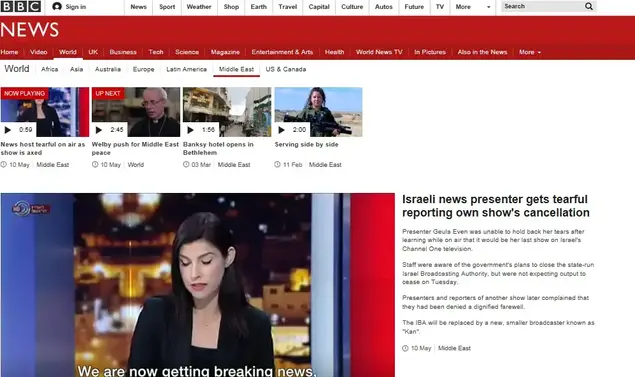Click Middle East tag under Serving side by side
Screen dimensions: 635x377
coord(325,165)
